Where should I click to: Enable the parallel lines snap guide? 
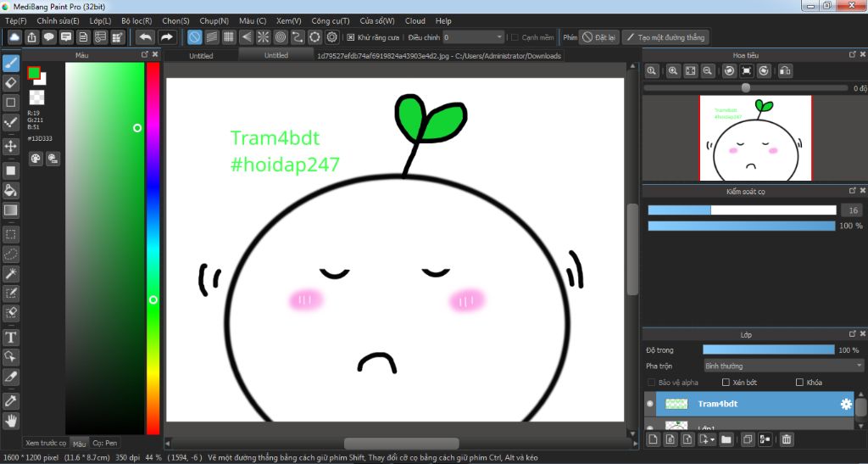[211, 37]
